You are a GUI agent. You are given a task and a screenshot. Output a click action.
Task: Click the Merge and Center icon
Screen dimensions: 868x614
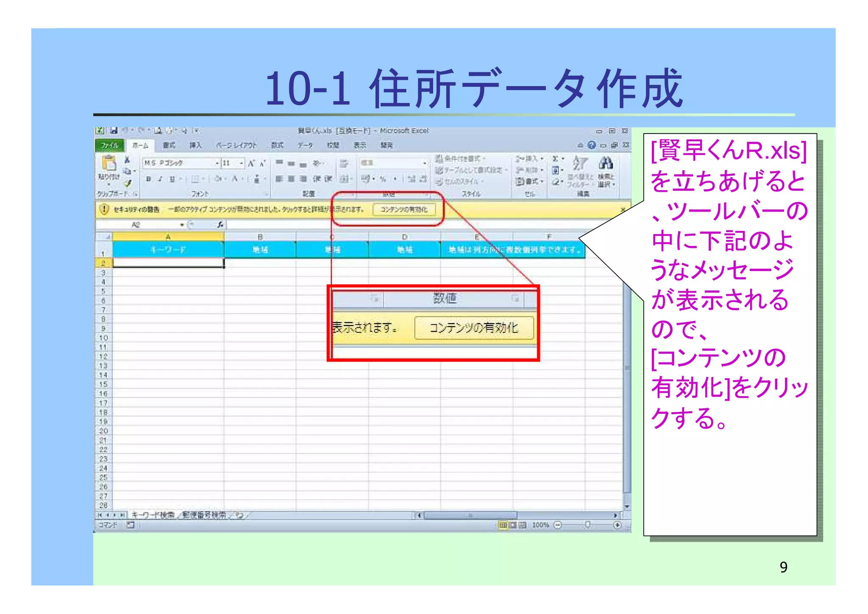(x=344, y=179)
